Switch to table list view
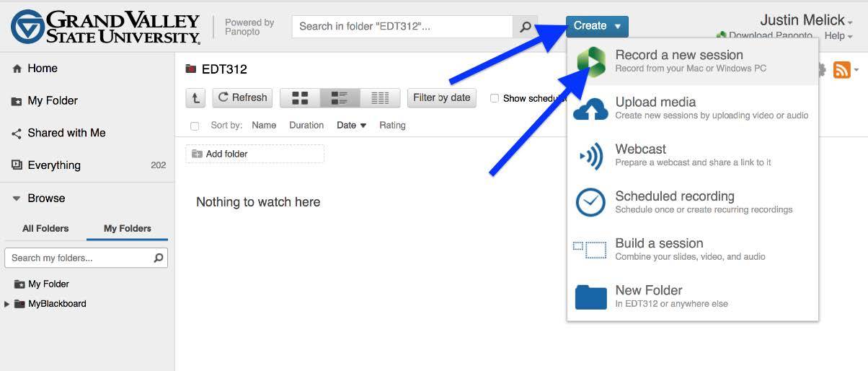 coord(380,98)
